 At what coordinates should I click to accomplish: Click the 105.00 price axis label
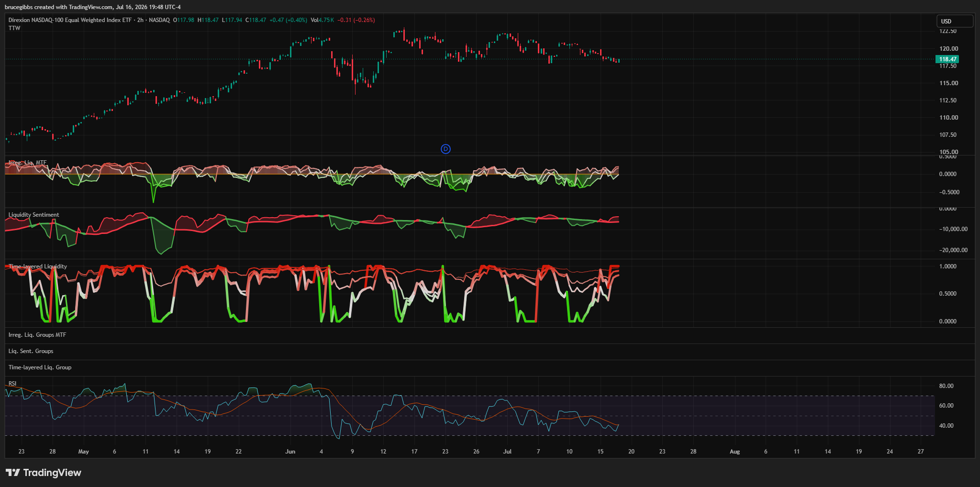click(948, 152)
